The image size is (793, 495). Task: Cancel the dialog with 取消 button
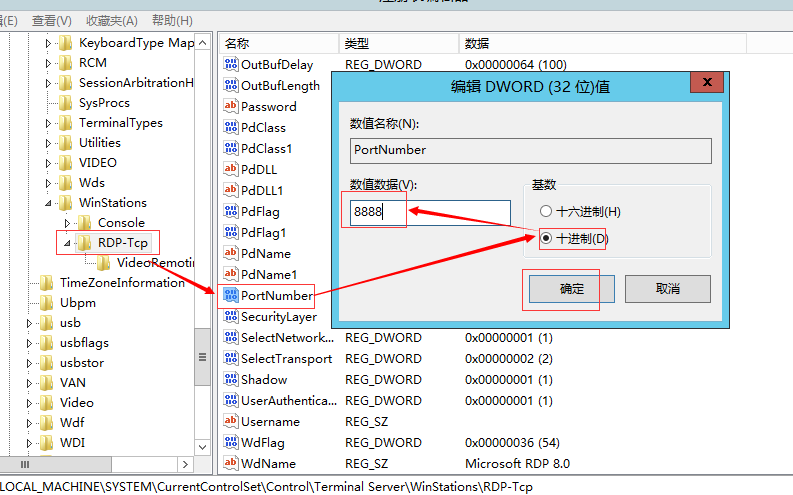tap(668, 289)
